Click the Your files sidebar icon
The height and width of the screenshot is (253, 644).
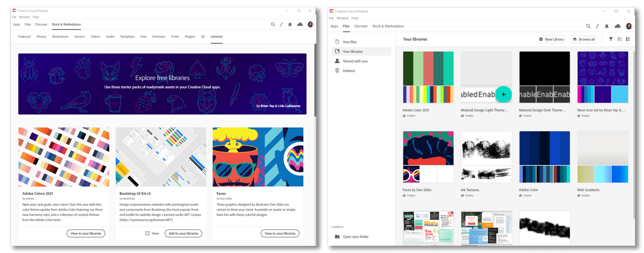pyautogui.click(x=337, y=42)
